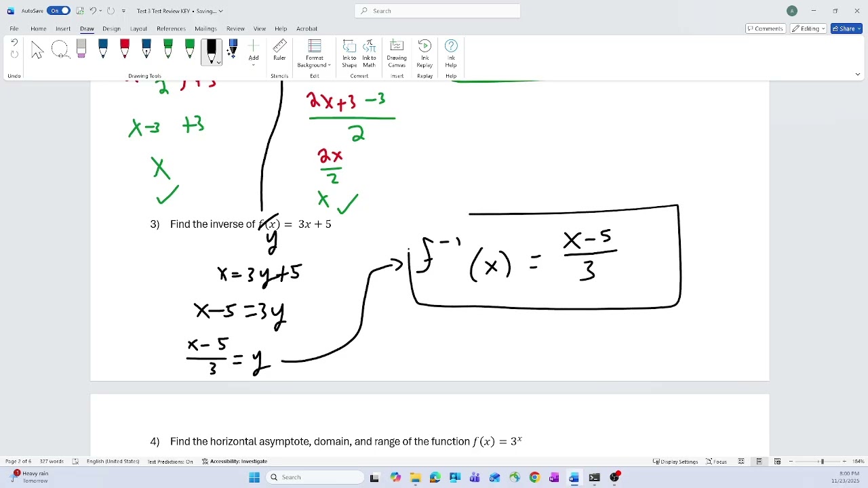
Task: Open the Comments pane
Action: [x=766, y=28]
